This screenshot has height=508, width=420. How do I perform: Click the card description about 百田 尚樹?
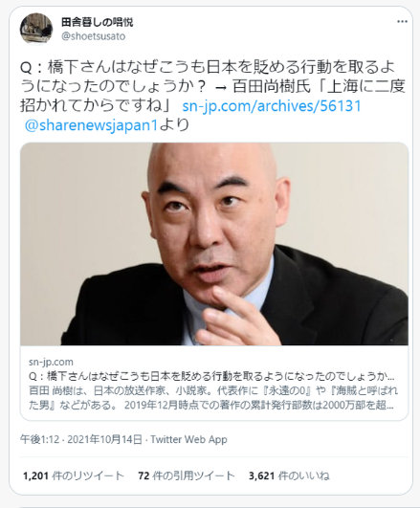click(x=213, y=398)
